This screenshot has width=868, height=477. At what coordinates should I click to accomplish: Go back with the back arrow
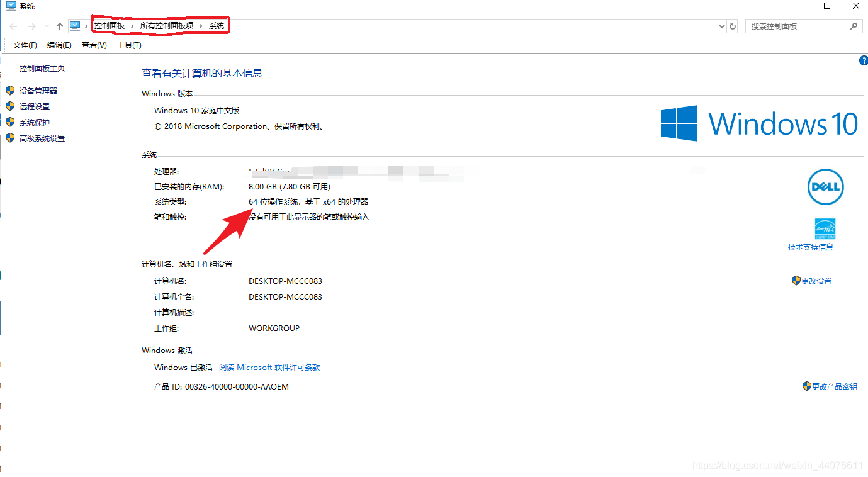click(14, 26)
